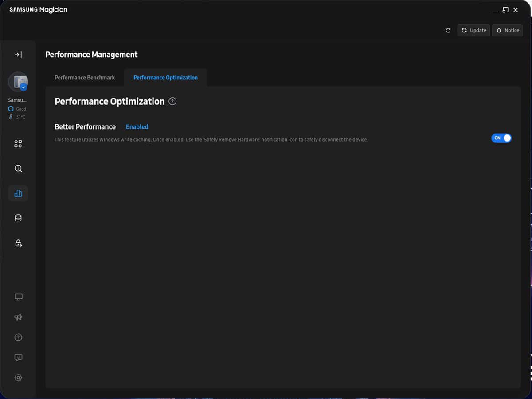Open data management database icon
The width and height of the screenshot is (532, 399).
[18, 218]
